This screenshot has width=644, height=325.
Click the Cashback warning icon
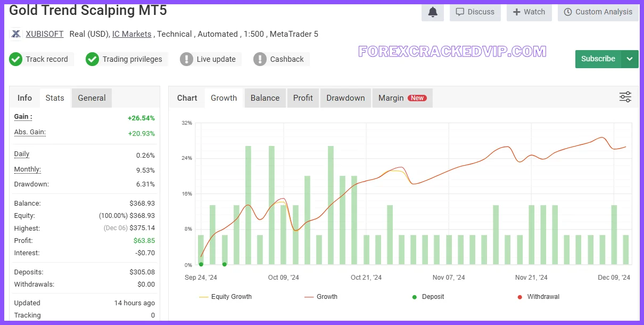[x=260, y=59]
